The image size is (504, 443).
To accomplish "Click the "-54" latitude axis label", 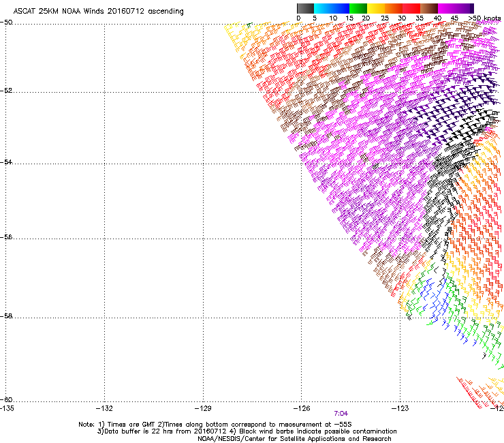I will click(6, 162).
